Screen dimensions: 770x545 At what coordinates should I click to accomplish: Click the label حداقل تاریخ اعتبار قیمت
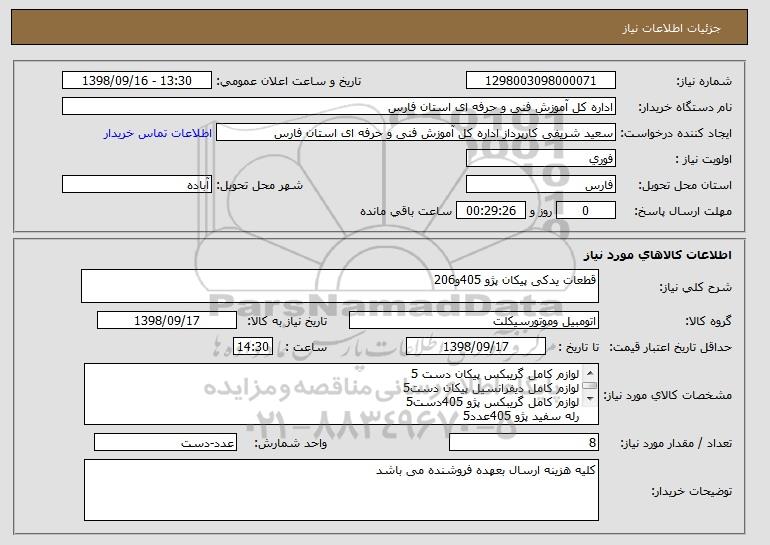(x=671, y=347)
